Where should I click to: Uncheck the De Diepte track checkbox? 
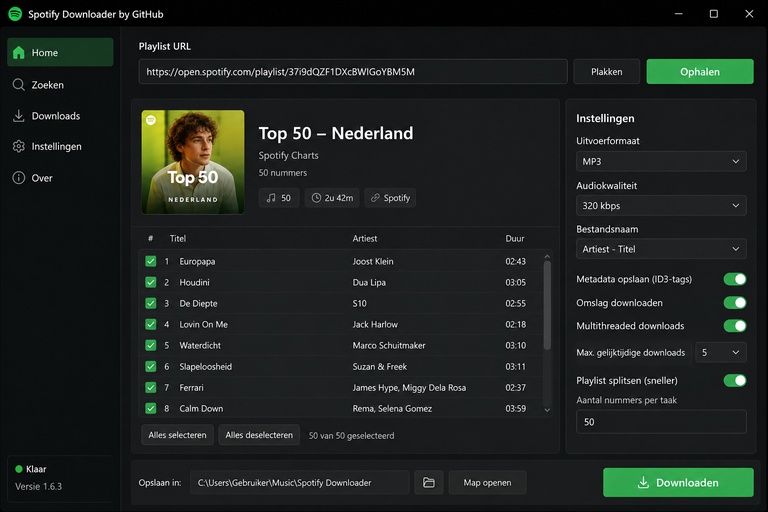[150, 303]
